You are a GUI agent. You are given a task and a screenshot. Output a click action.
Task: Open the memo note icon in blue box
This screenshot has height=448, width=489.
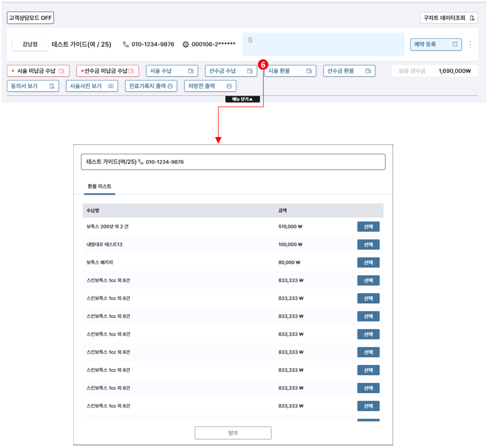[x=250, y=40]
